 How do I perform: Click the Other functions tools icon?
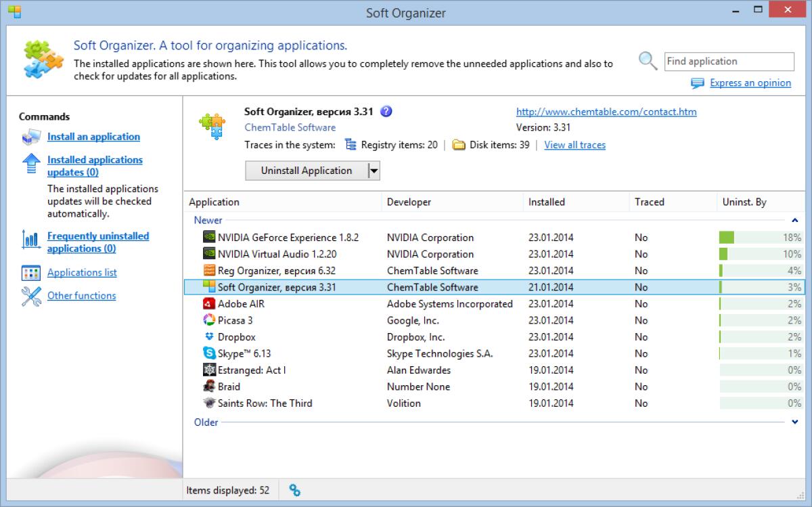pos(30,294)
